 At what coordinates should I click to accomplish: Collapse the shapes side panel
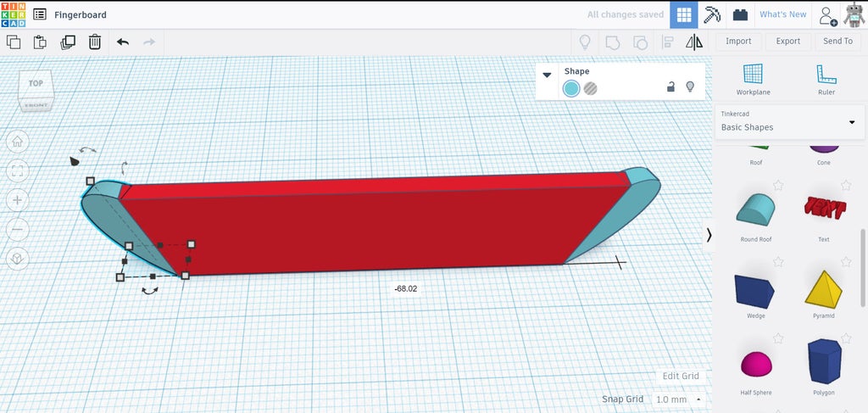pyautogui.click(x=709, y=235)
